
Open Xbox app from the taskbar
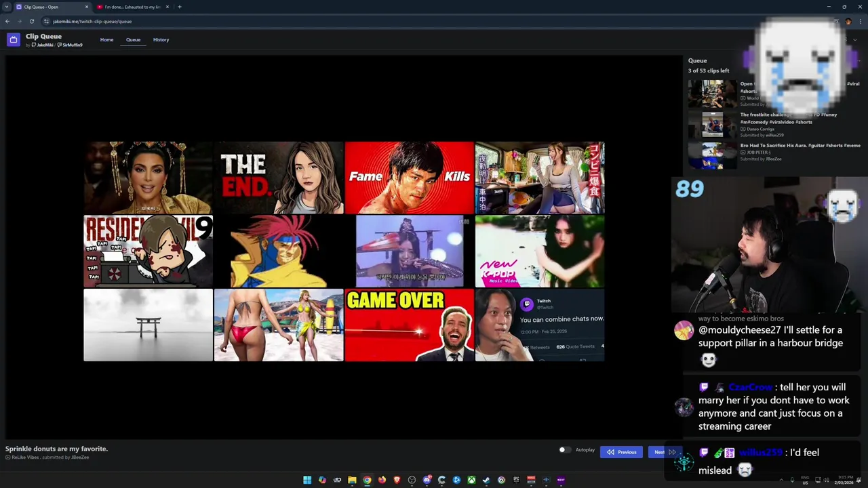tap(471, 480)
